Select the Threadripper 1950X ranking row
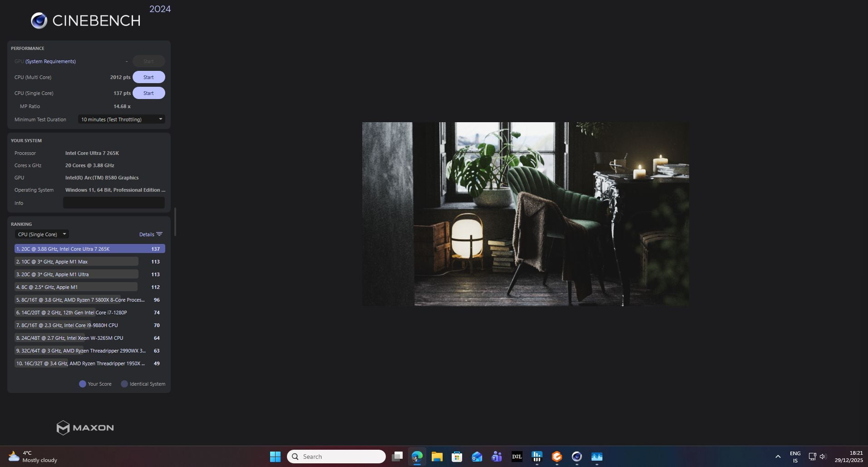Screen dimensions: 868x467 (89, 363)
